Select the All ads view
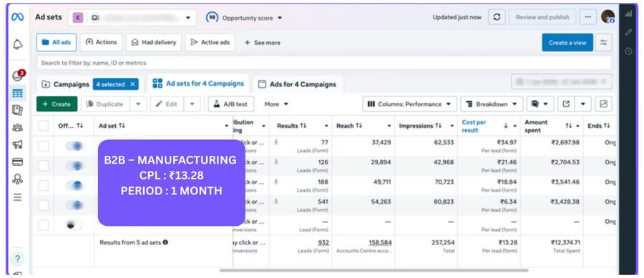The height and width of the screenshot is (278, 644). pyautogui.click(x=57, y=42)
